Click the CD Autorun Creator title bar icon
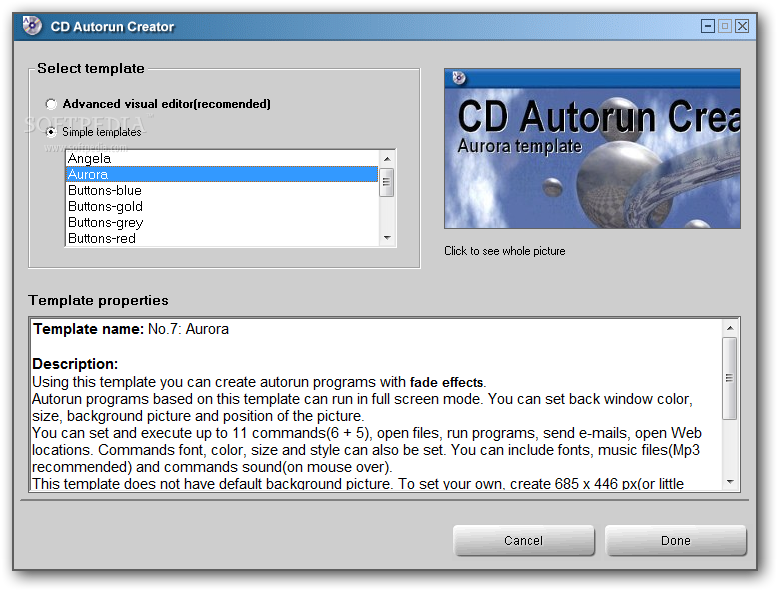778x591 pixels. click(x=32, y=25)
